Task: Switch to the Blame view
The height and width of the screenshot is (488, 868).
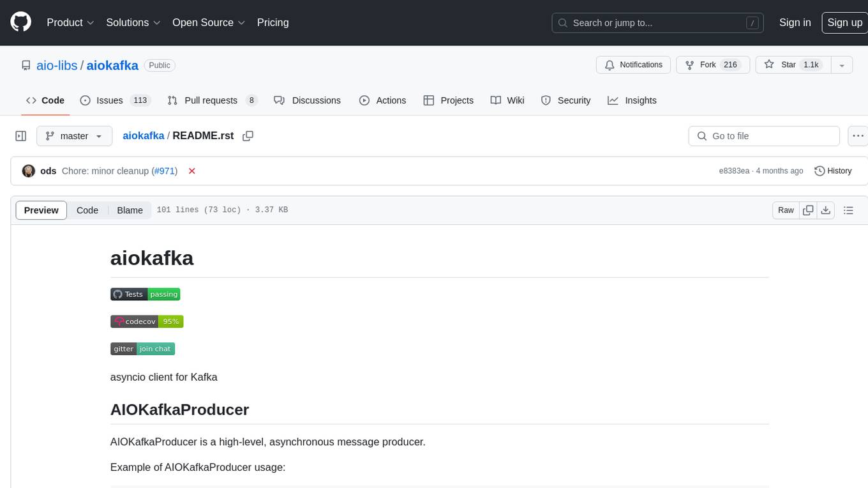Action: [x=130, y=210]
